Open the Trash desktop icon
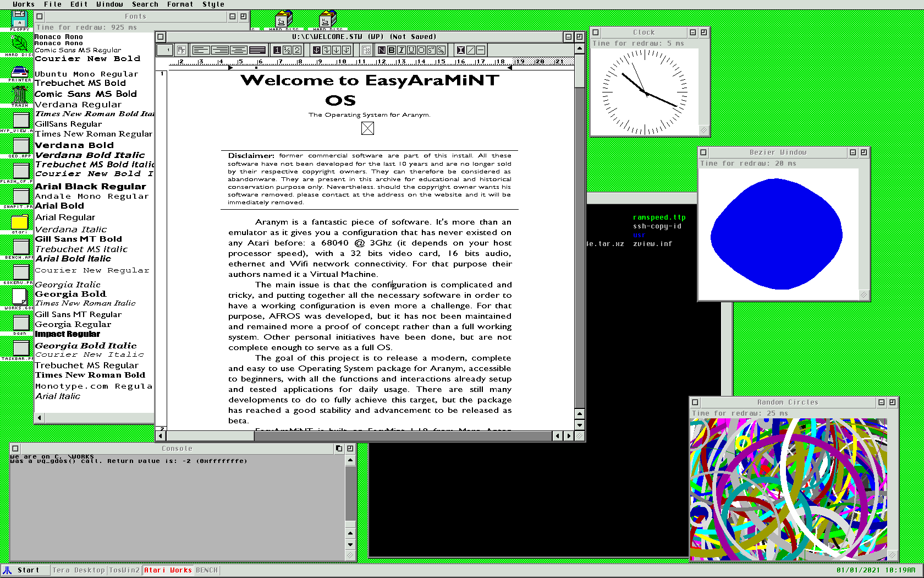This screenshot has width=924, height=578. point(20,95)
